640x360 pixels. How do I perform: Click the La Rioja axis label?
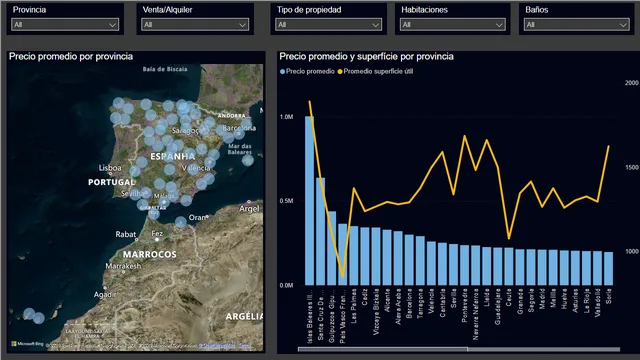[x=586, y=300]
